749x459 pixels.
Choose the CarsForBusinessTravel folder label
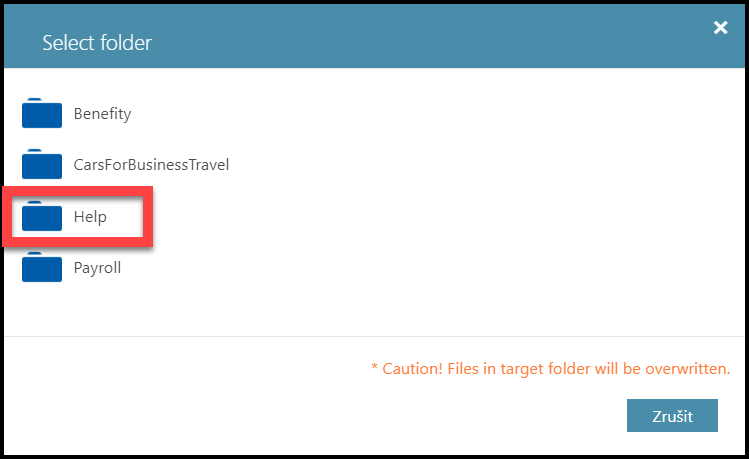(151, 165)
